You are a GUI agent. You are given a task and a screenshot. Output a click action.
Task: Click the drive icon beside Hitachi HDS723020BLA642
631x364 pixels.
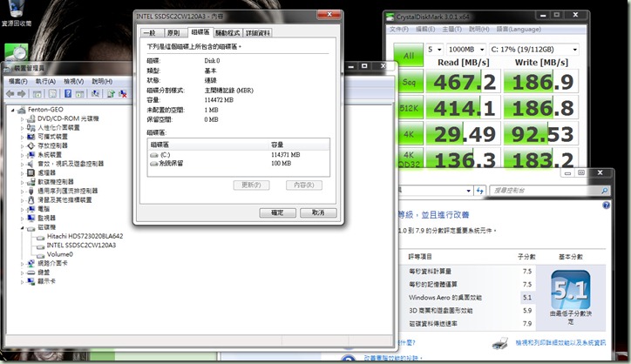[x=41, y=237]
